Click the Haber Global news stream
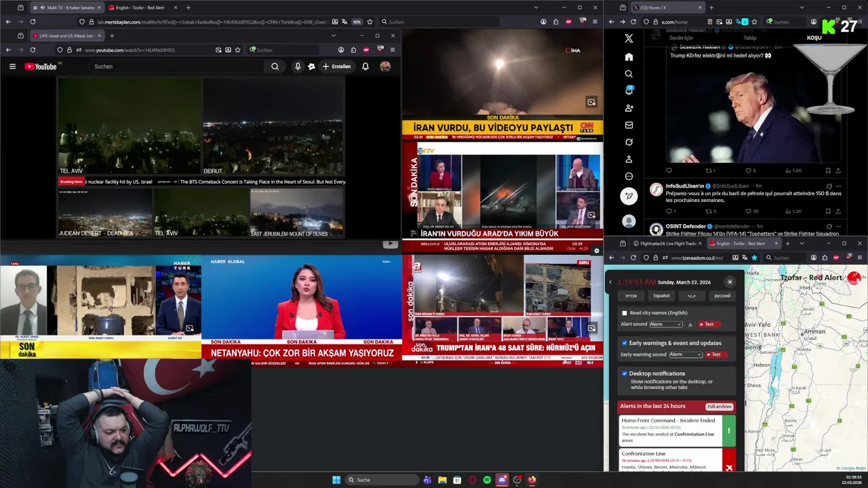Screen dimensions: 868x488 click(302, 311)
